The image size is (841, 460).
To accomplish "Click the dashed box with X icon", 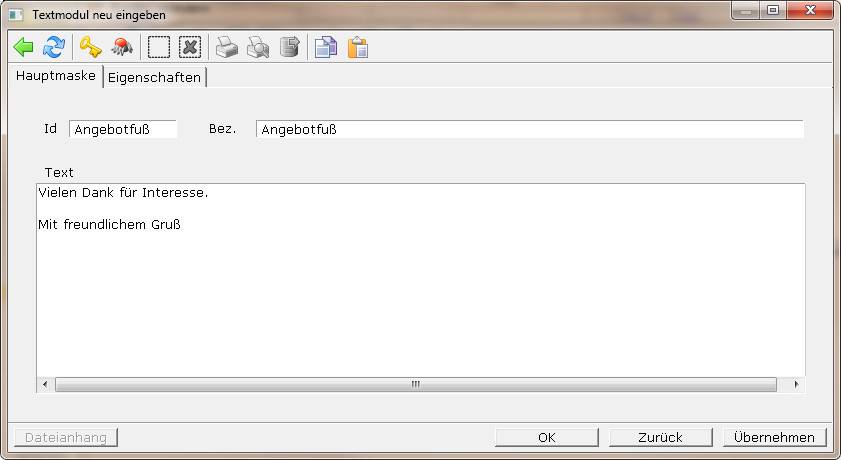I will point(190,47).
